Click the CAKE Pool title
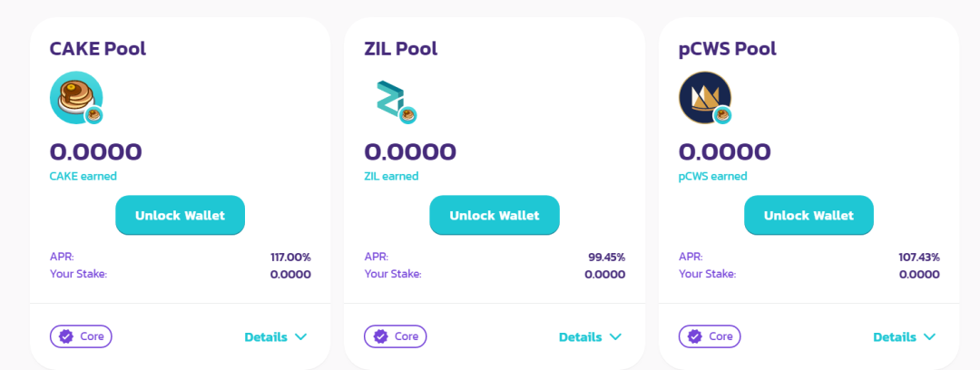The width and height of the screenshot is (980, 370). (98, 49)
